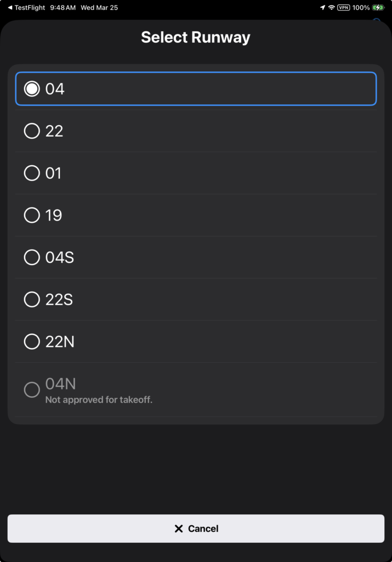Select runway 04S radio button
This screenshot has height=562, width=392.
(32, 257)
